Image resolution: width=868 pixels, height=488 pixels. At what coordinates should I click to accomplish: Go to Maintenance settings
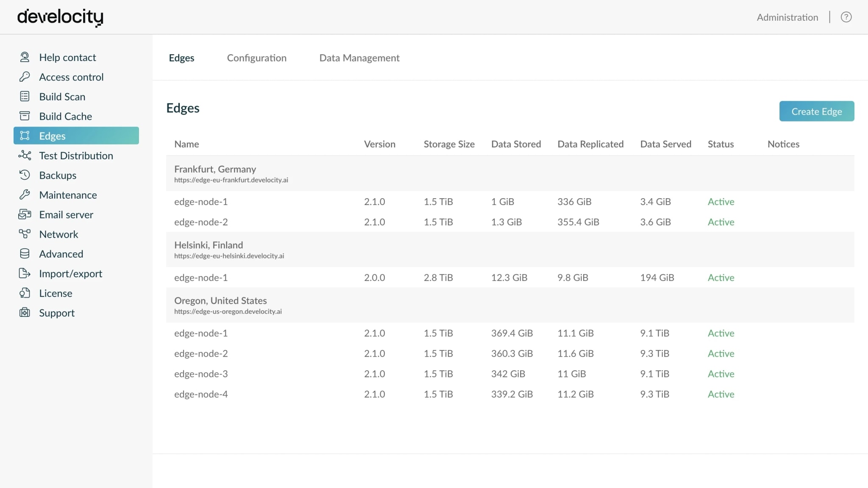pyautogui.click(x=68, y=195)
